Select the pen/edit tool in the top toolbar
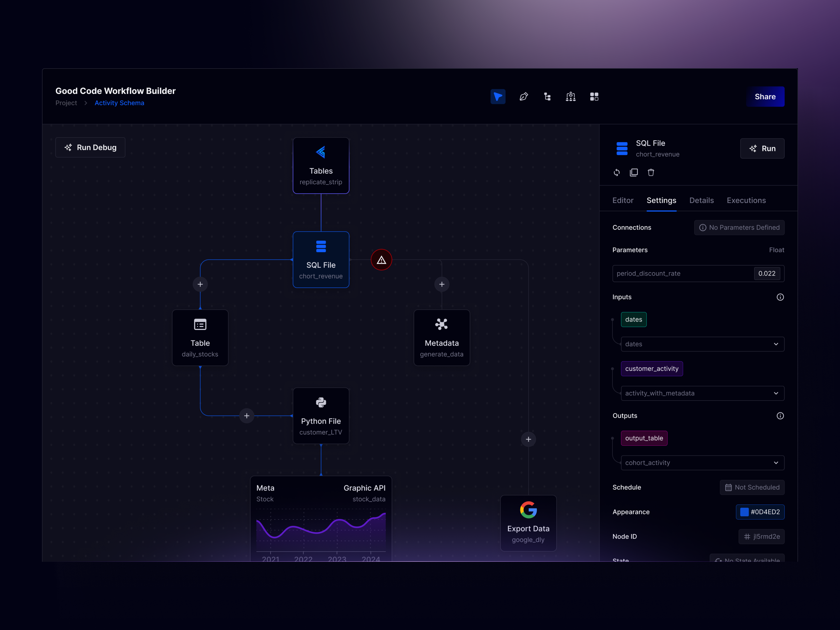Image resolution: width=840 pixels, height=630 pixels. 524,96
